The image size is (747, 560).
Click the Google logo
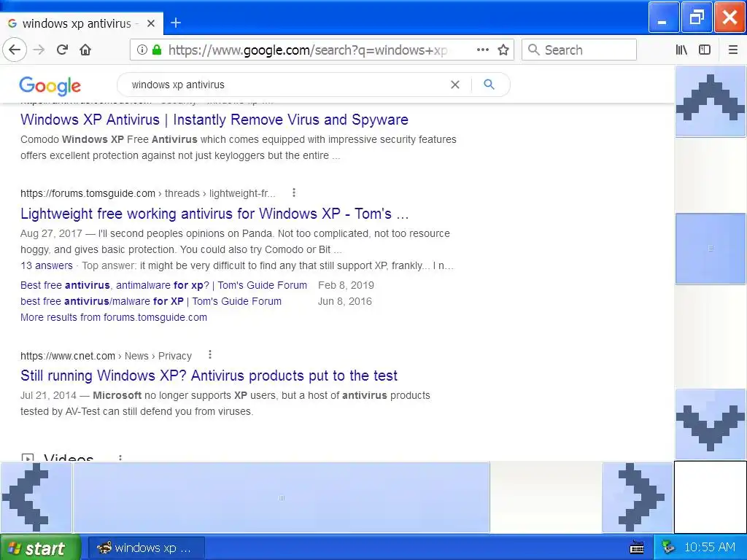click(x=50, y=86)
